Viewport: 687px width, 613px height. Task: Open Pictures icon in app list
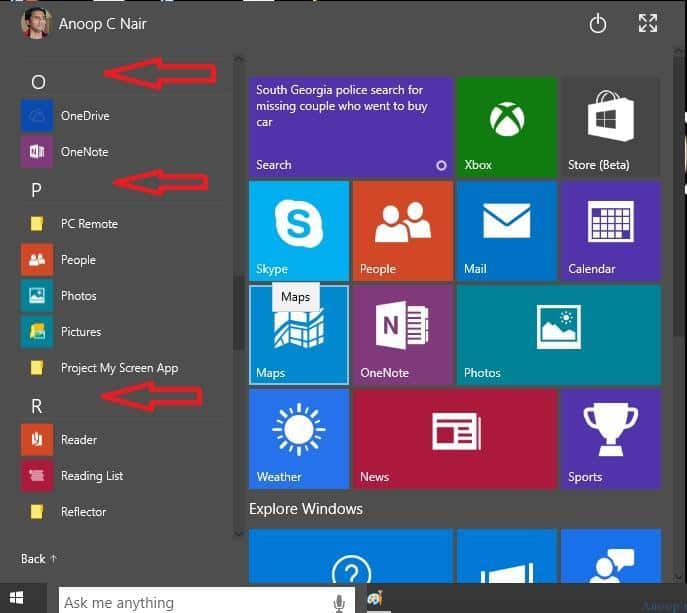click(x=37, y=331)
